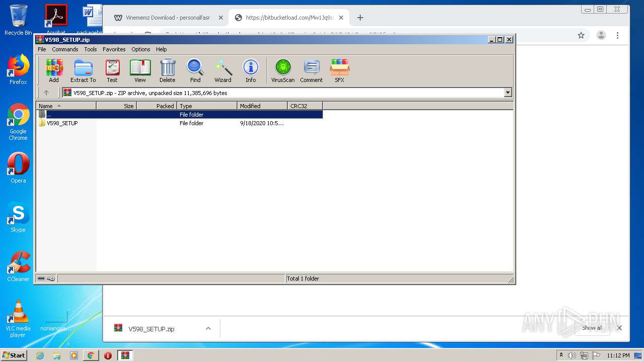
Task: Click the Extract To toolbar icon
Action: coord(83,70)
